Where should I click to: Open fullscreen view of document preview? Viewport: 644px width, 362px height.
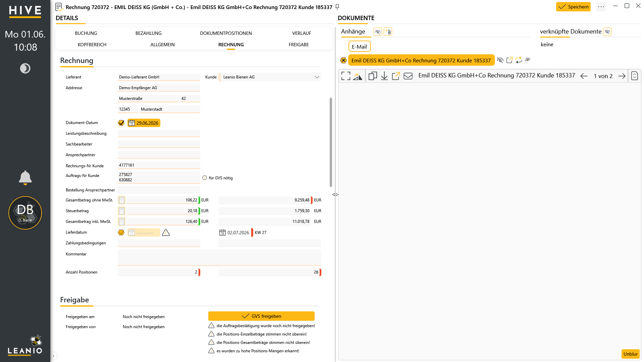345,76
